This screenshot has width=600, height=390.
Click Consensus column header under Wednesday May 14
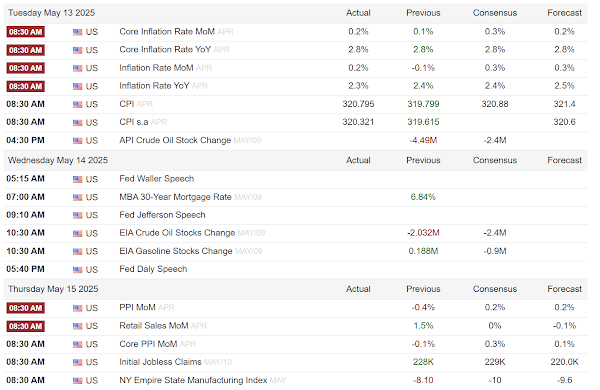495,160
